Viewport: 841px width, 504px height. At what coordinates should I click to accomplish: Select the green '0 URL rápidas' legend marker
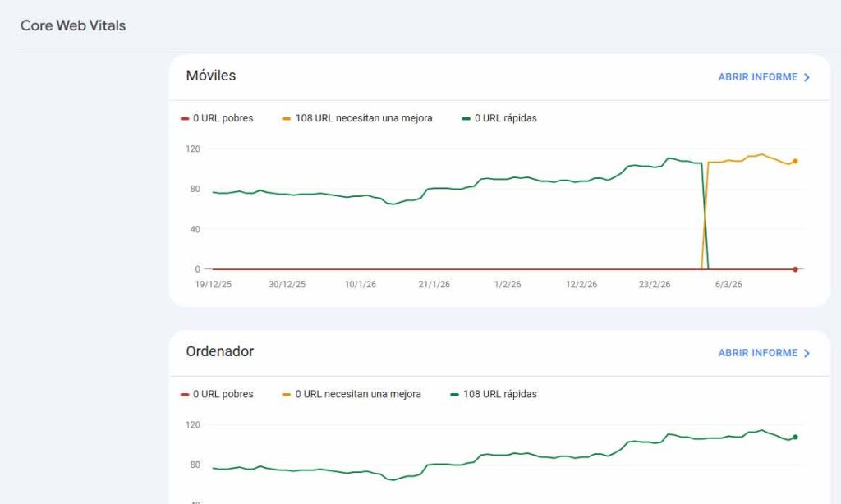tap(465, 117)
